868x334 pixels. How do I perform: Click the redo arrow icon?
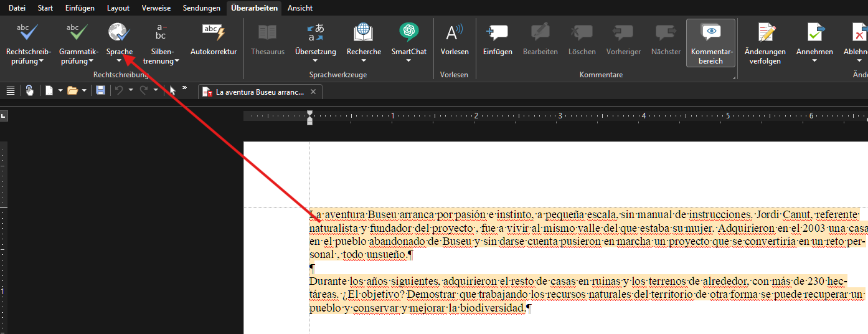click(x=144, y=90)
